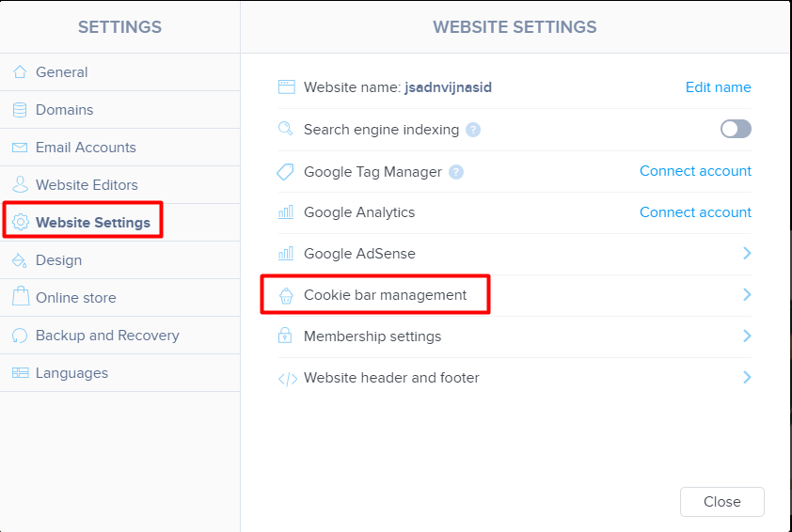Open the Membership settings row

tap(515, 336)
